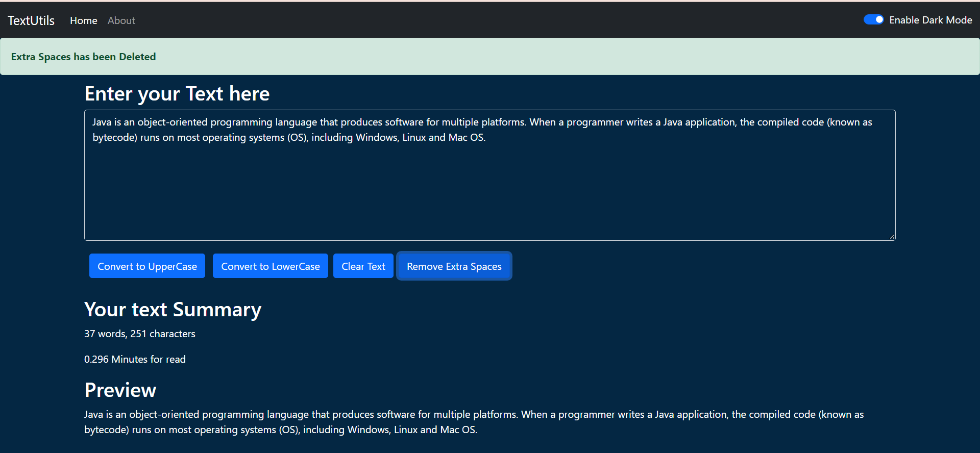This screenshot has width=980, height=453.
Task: Click Remove Extra Spaces button
Action: 454,266
